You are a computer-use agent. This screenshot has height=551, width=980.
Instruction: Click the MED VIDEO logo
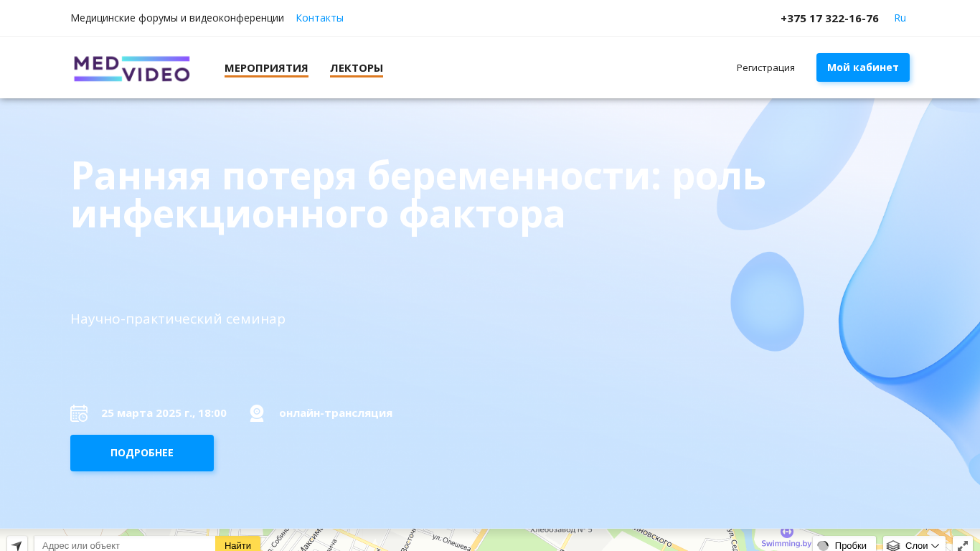tap(132, 69)
